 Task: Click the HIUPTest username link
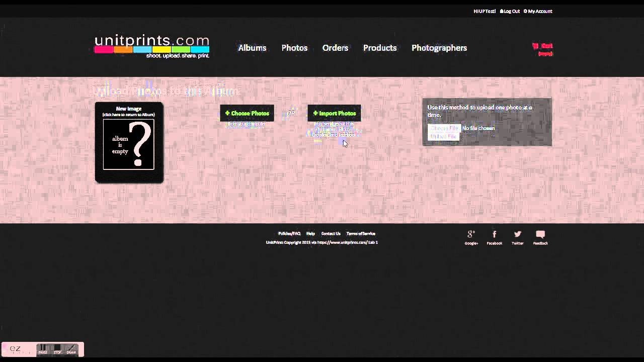485,11
